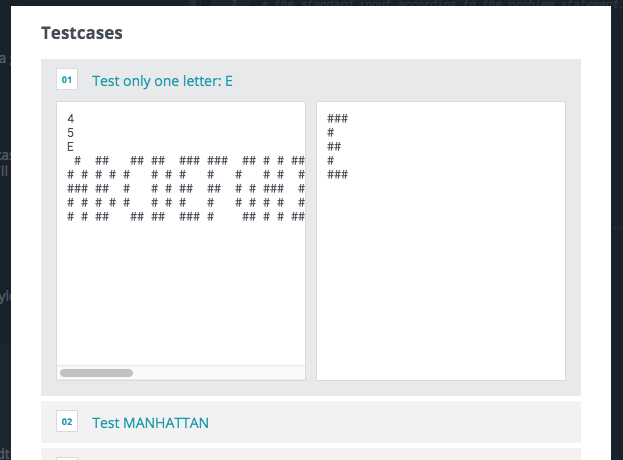This screenshot has height=460, width=623.
Task: Click the first ASCII art row in the input
Action: click(186, 160)
